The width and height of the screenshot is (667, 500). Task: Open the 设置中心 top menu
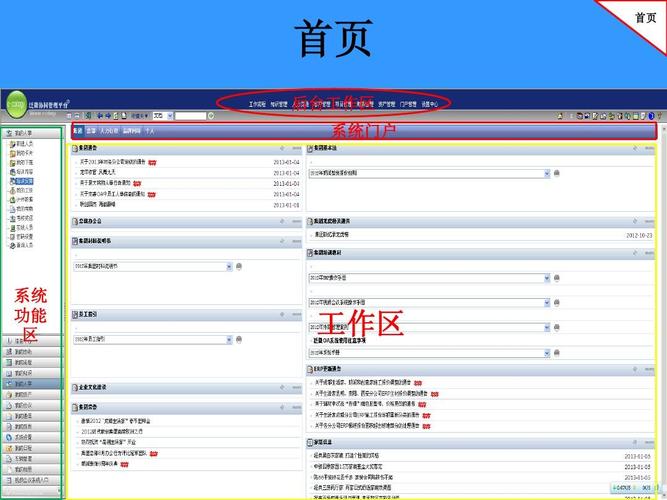tap(430, 104)
